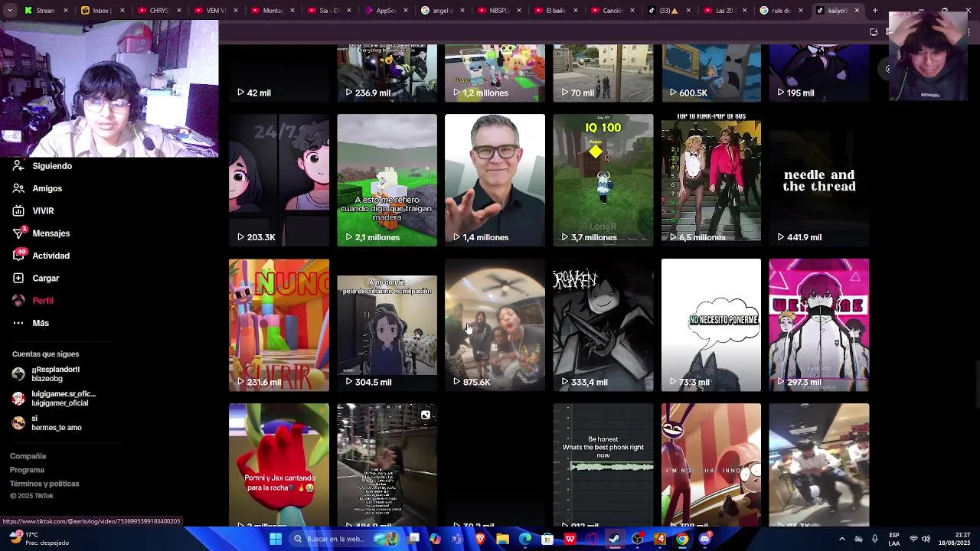Open the IQ 100 video
This screenshot has width=980, height=551.
tap(603, 181)
